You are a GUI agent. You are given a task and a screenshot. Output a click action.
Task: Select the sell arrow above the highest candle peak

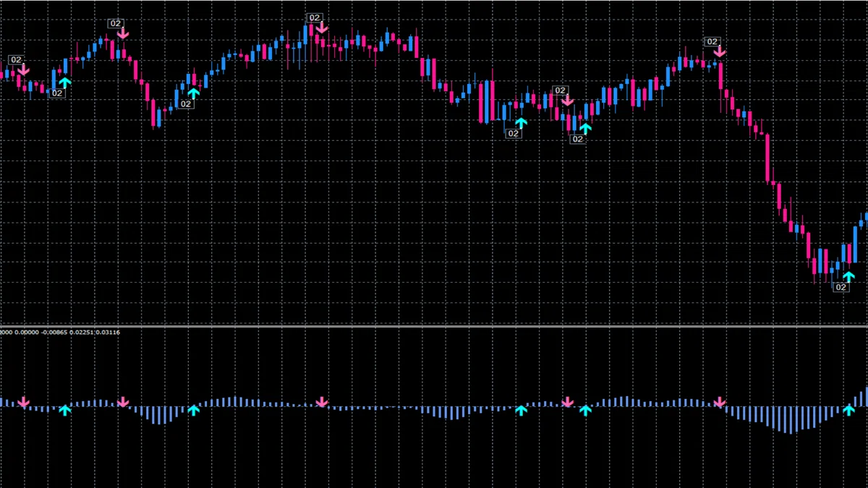(x=322, y=27)
